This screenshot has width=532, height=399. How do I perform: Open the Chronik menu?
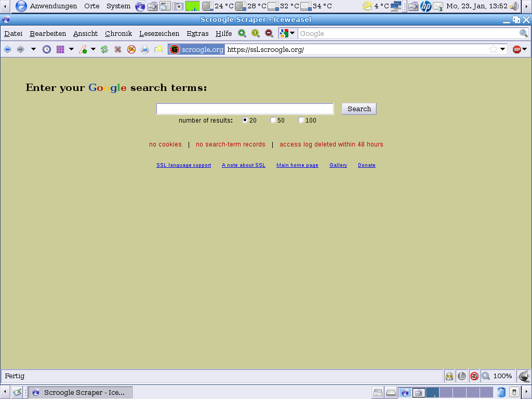pos(118,33)
